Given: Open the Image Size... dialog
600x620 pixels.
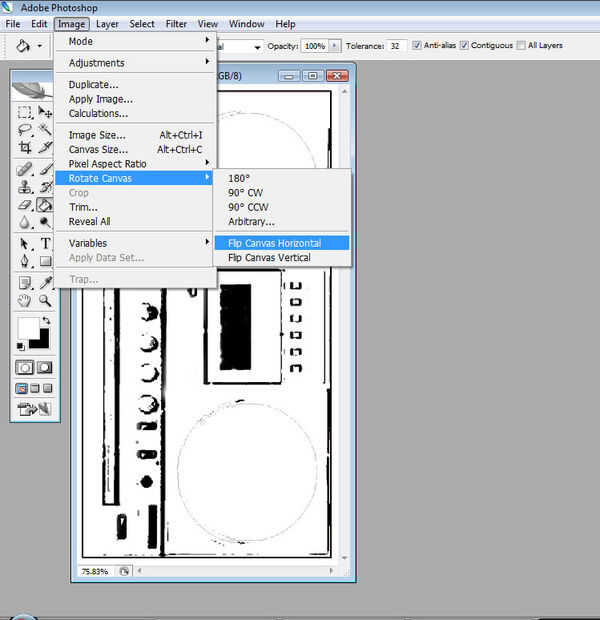Looking at the screenshot, I should click(x=135, y=135).
